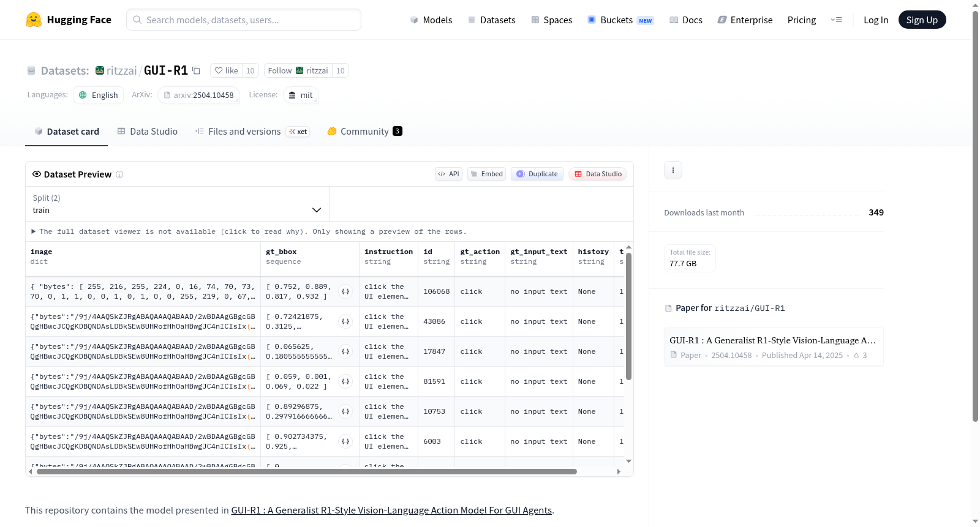Open the Pricing page
Image resolution: width=980 pixels, height=527 pixels.
point(802,20)
